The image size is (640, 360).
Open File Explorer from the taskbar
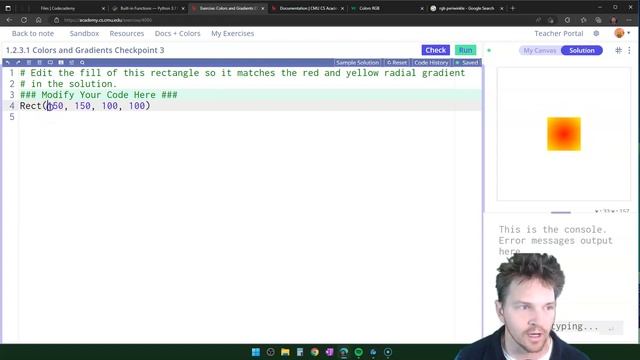point(285,352)
